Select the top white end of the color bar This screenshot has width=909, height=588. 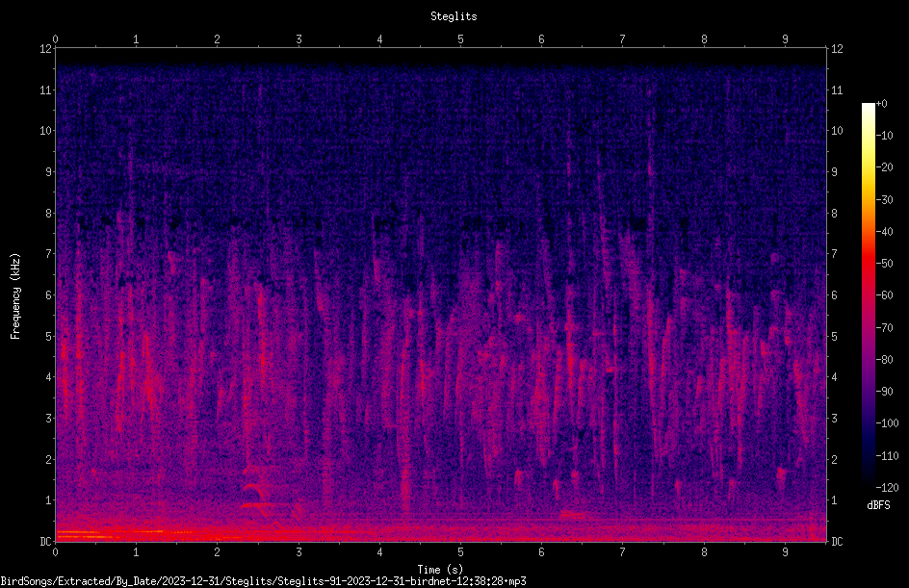[x=868, y=108]
